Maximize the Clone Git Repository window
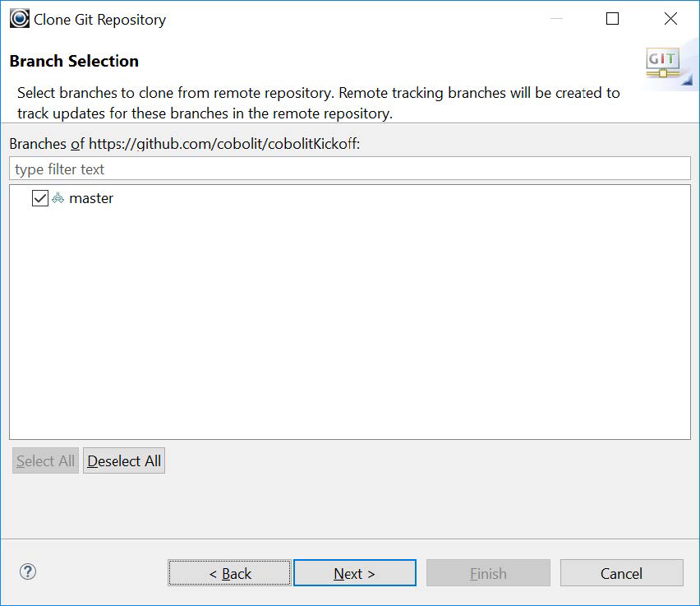 click(x=612, y=19)
